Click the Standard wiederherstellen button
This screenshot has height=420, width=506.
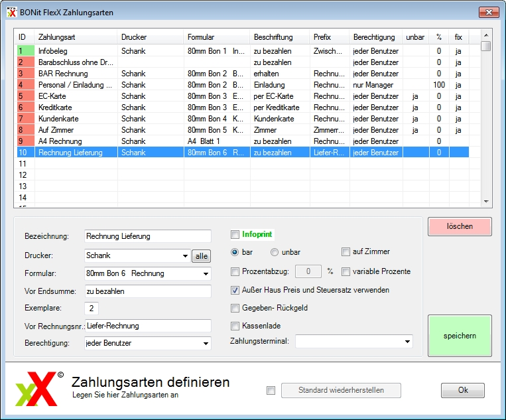[341, 390]
